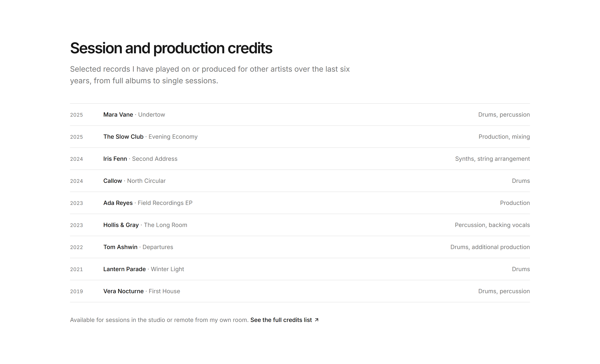Click the Synths, string arrangement role text
The width and height of the screenshot is (600, 364).
[492, 159]
